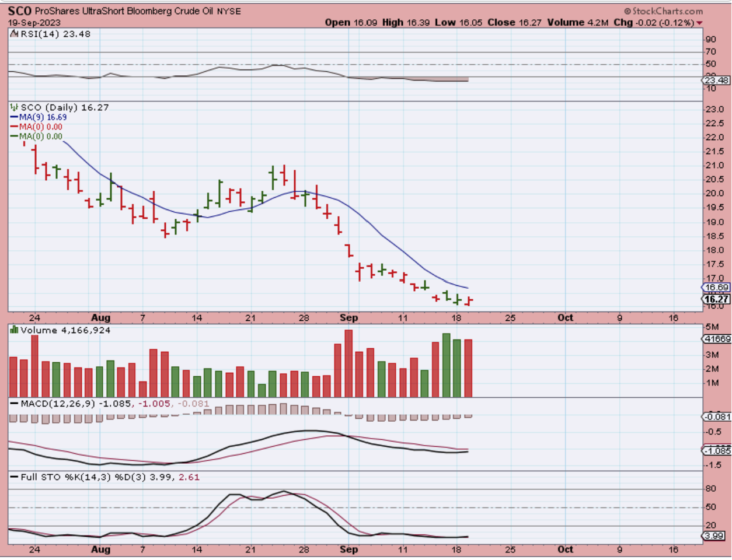Click the 5M volume axis label
The width and height of the screenshot is (732, 560).
point(712,327)
